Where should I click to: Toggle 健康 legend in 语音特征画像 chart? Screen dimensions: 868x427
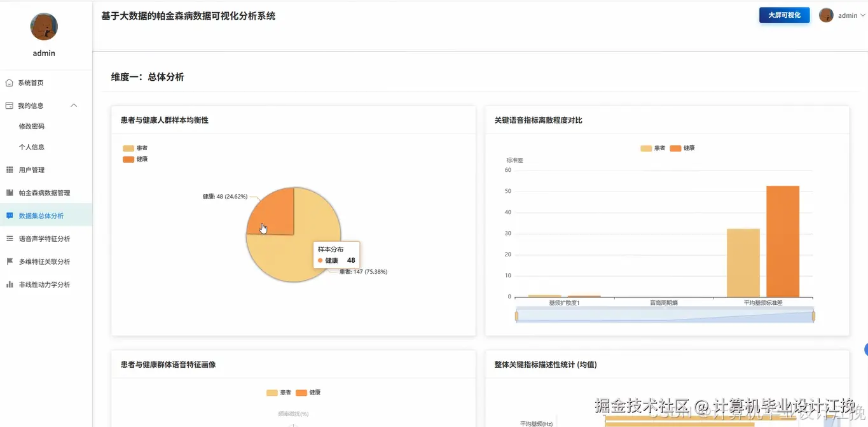[x=308, y=393]
